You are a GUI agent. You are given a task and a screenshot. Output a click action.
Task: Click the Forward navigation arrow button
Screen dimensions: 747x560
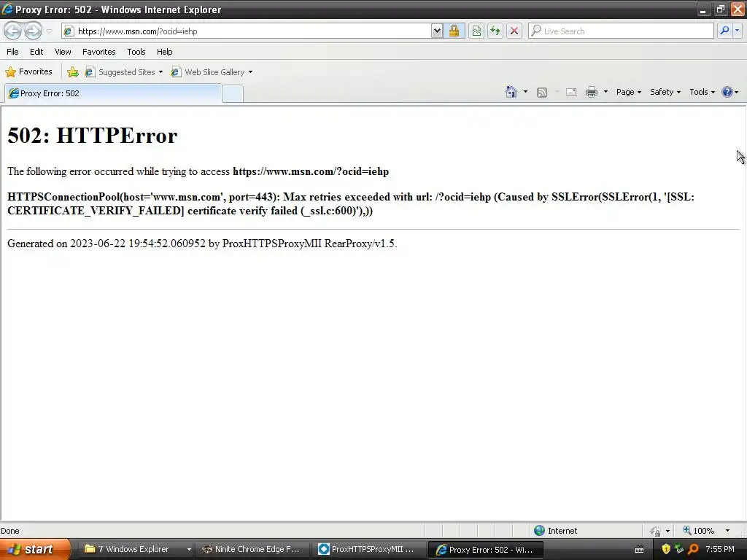pos(33,31)
